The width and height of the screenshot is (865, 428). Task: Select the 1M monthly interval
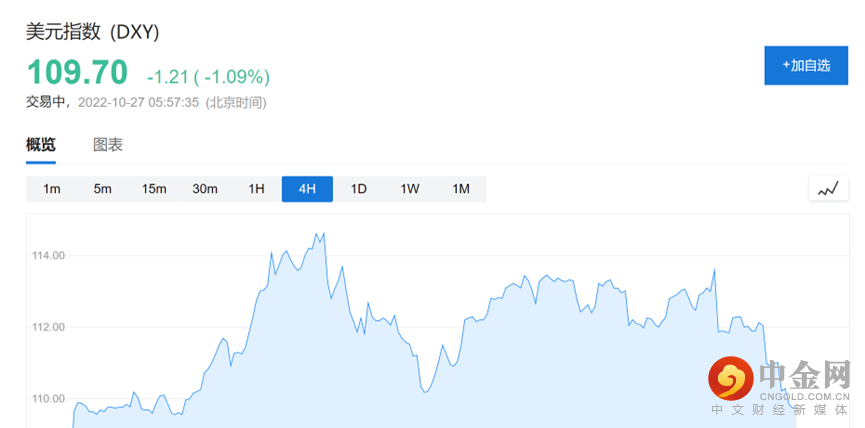click(461, 189)
